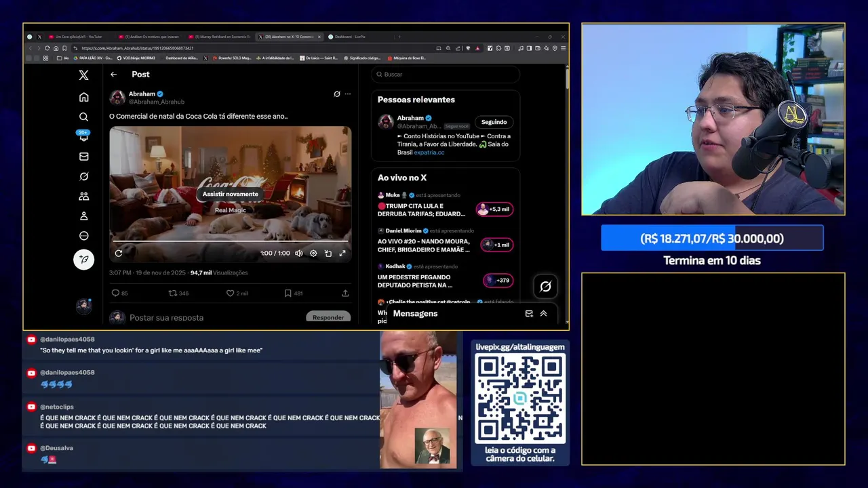Image resolution: width=868 pixels, height=488 pixels.
Task: Close the active Abraham no X tab
Action: pyautogui.click(x=319, y=37)
